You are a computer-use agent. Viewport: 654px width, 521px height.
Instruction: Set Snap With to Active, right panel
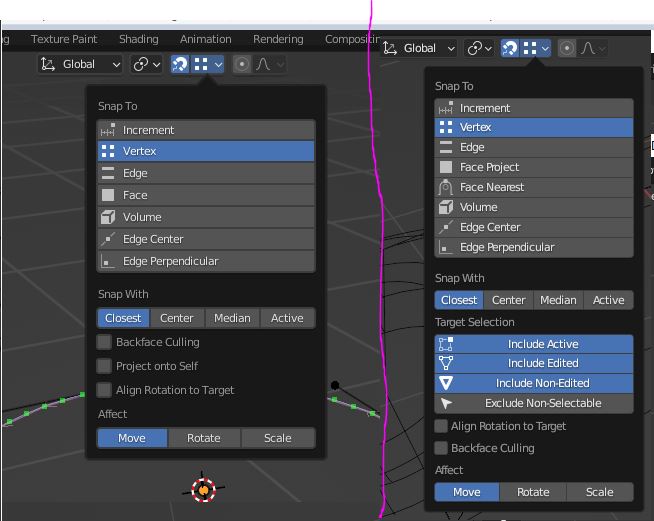[x=608, y=300]
